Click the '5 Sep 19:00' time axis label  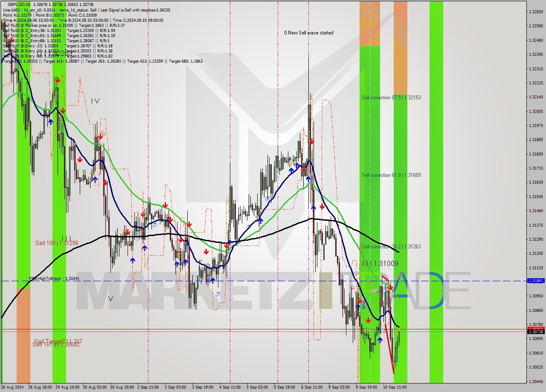285,387
